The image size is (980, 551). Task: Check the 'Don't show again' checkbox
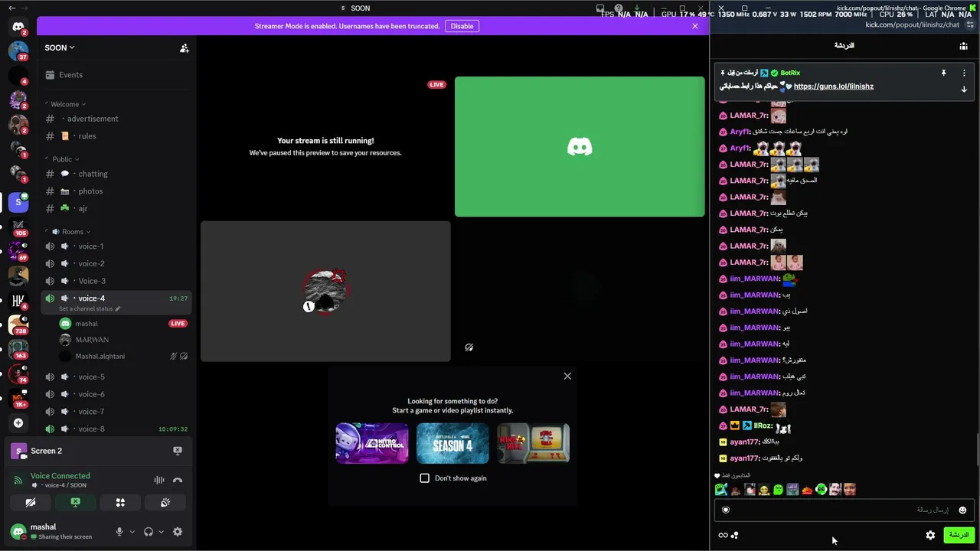(x=425, y=478)
